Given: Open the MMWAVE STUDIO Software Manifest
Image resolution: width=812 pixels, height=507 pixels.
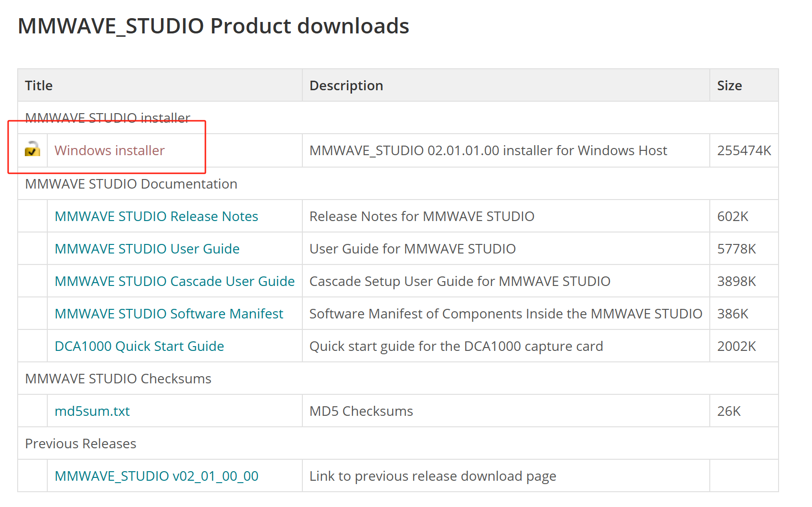Looking at the screenshot, I should click(x=169, y=314).
